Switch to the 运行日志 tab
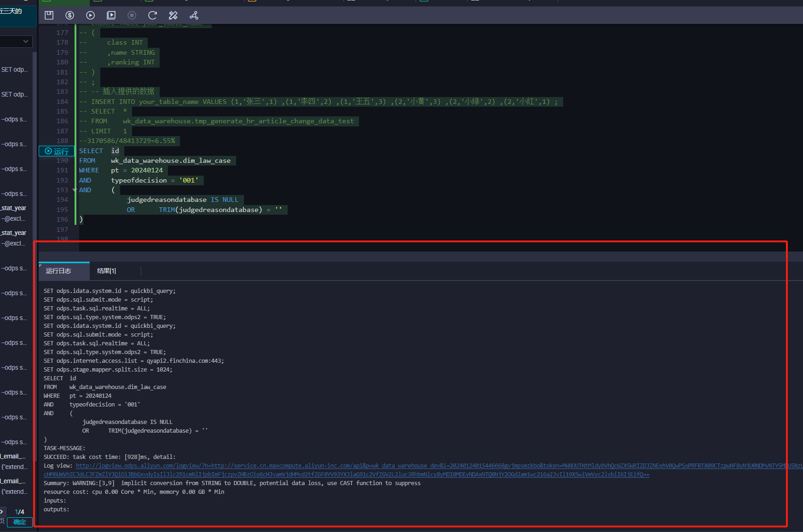 (x=64, y=271)
